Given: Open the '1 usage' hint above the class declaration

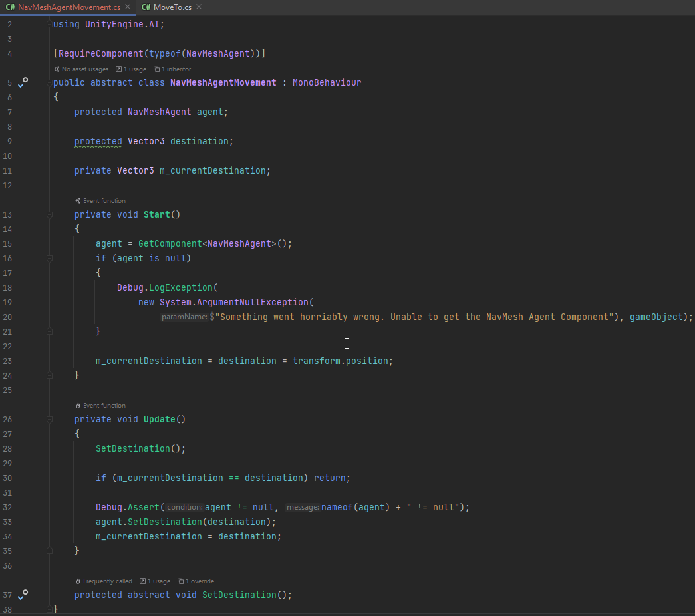Looking at the screenshot, I should coord(131,69).
